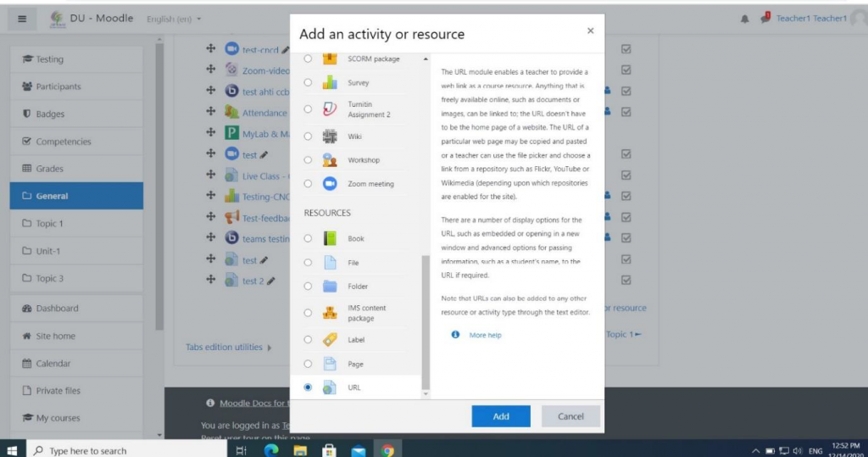Open Participants in the left sidebar

click(x=58, y=86)
